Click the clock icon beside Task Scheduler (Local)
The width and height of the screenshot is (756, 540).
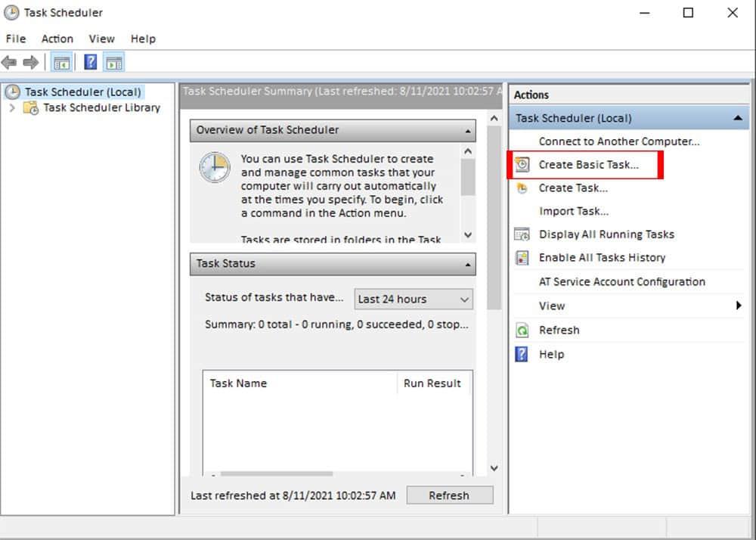pyautogui.click(x=12, y=92)
